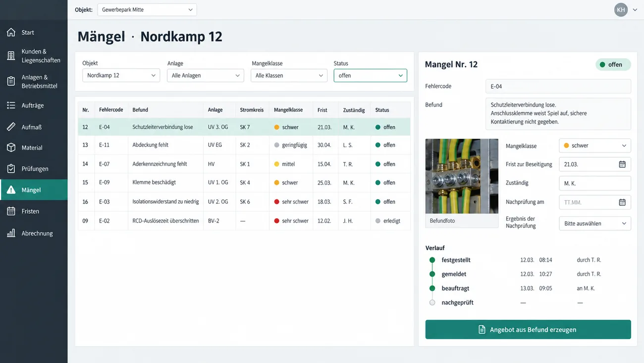Open the Alle Klassen filter dropdown
This screenshot has width=644, height=363.
point(289,75)
